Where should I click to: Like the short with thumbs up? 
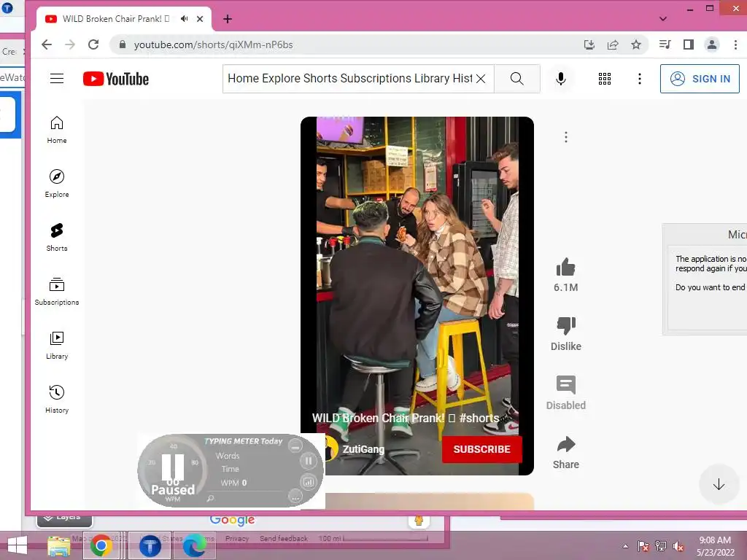click(x=565, y=268)
